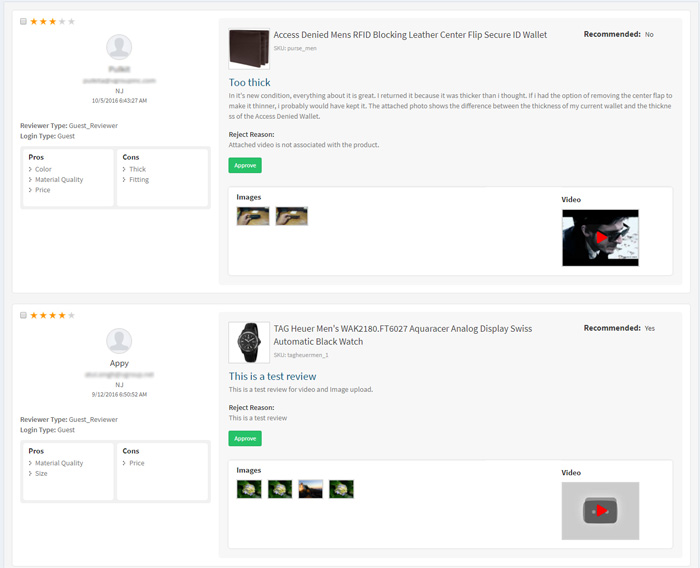View the first flower image on the watch review

click(x=249, y=489)
